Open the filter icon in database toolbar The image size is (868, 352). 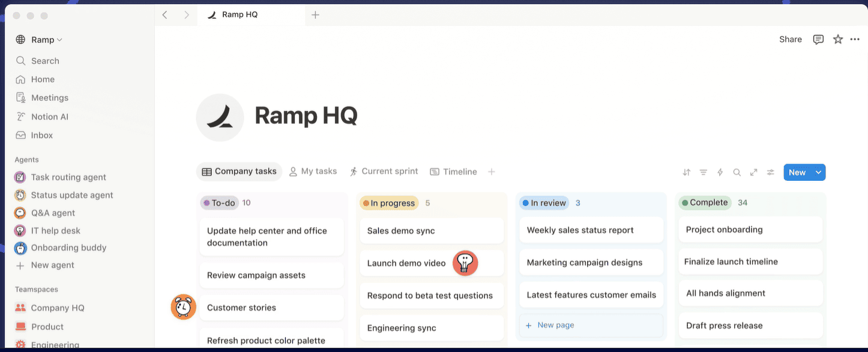click(704, 172)
